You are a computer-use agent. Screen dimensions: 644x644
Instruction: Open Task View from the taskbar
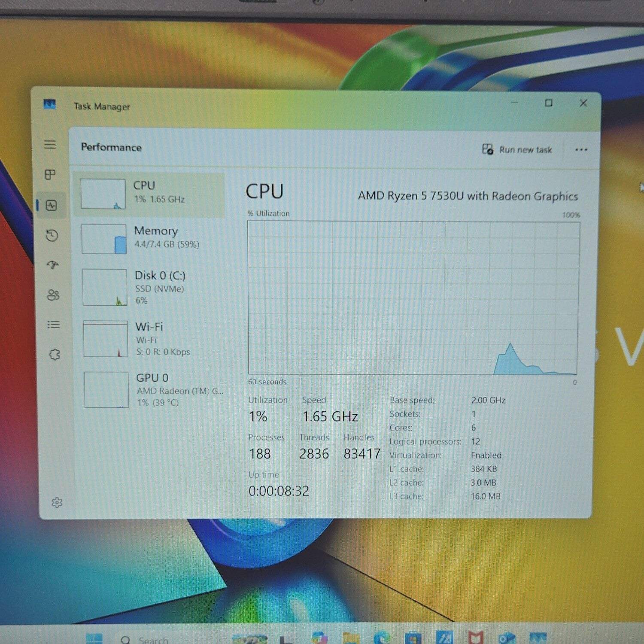(x=287, y=639)
